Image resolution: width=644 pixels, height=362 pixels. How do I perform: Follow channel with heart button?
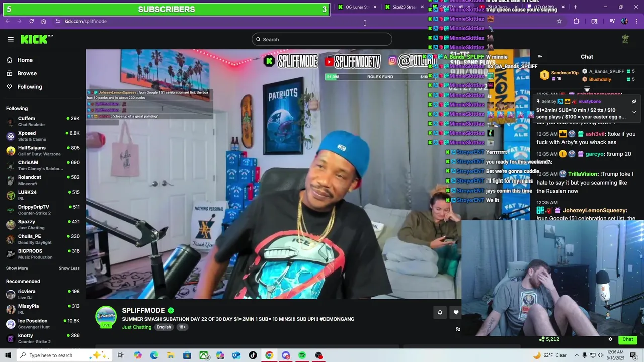point(456,312)
